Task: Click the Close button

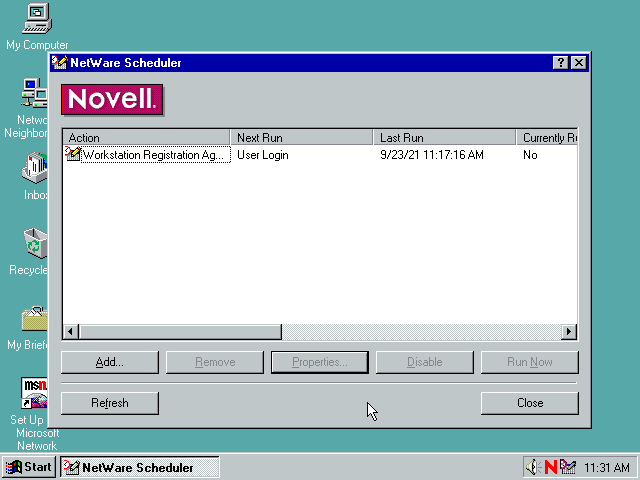Action: pos(529,403)
